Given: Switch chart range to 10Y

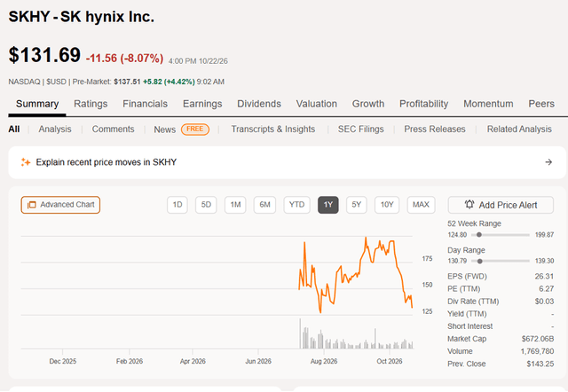Looking at the screenshot, I should (387, 205).
